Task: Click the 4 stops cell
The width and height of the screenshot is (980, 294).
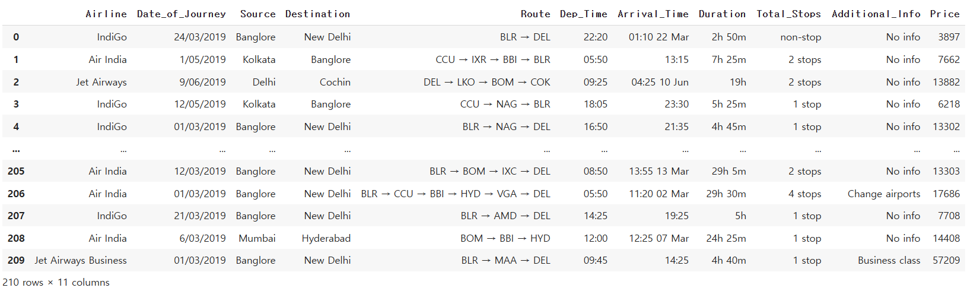Action: (805, 194)
